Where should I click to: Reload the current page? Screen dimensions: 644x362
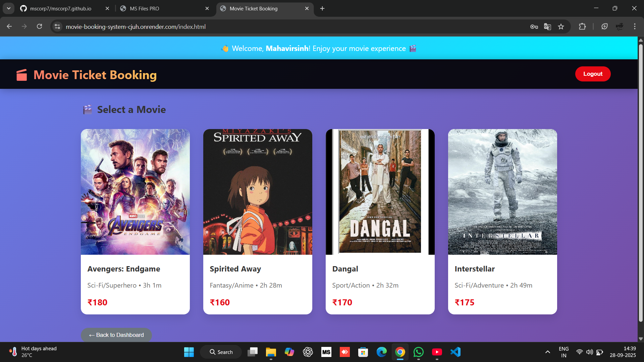(x=39, y=26)
